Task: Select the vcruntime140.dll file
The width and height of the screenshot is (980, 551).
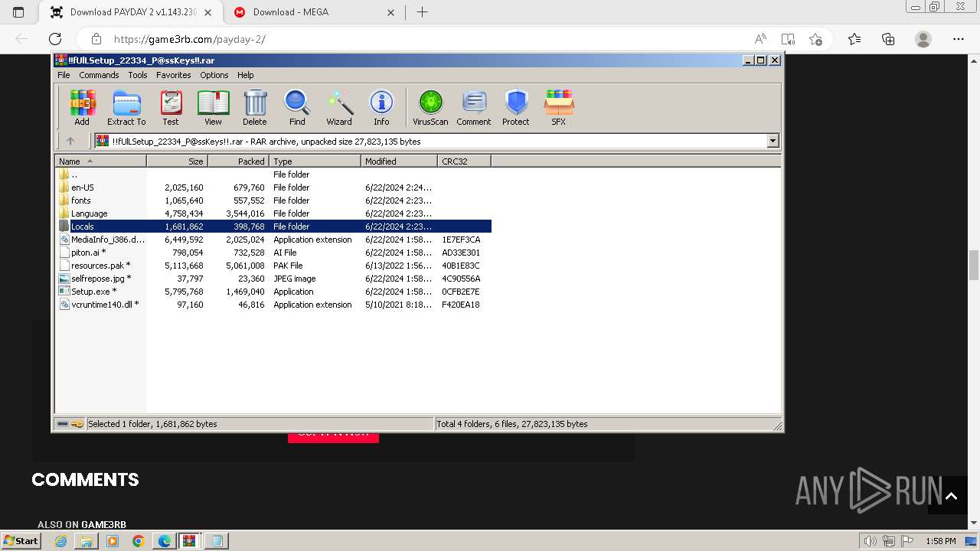Action: [274, 305]
